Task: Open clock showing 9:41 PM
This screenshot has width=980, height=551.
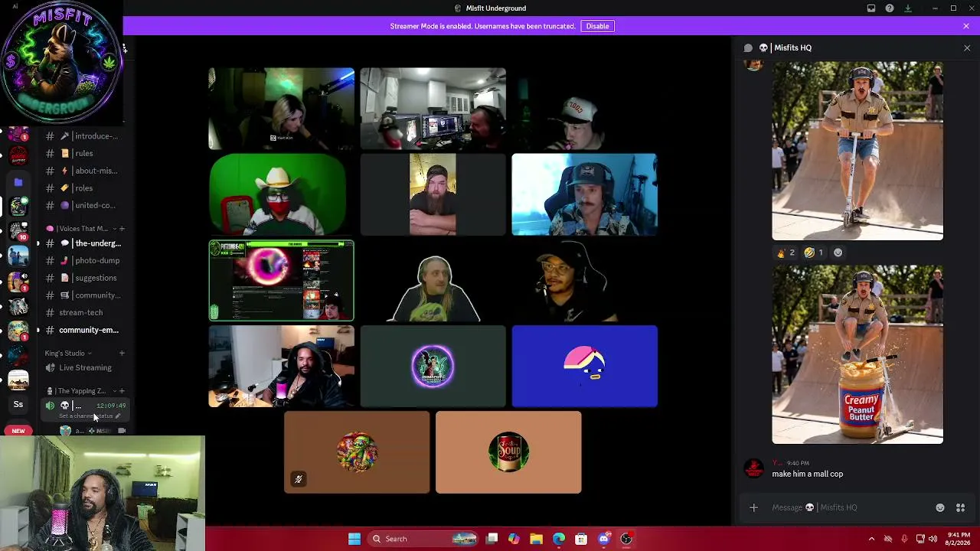Action: 959,539
